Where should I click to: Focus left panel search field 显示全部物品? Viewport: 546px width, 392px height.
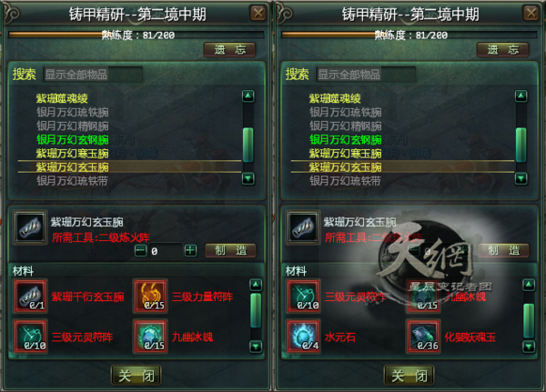[x=93, y=75]
